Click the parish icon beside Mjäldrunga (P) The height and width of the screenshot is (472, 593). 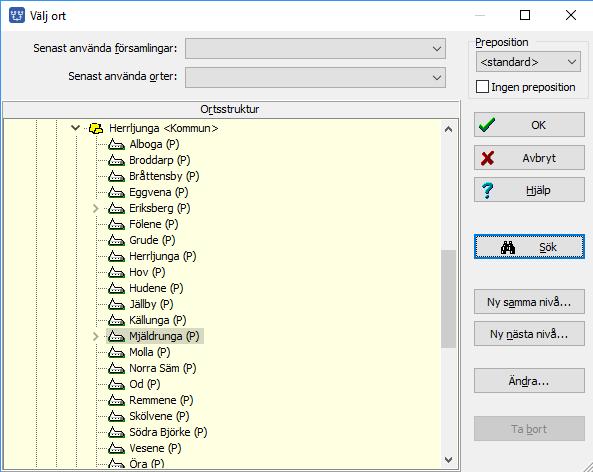point(116,336)
